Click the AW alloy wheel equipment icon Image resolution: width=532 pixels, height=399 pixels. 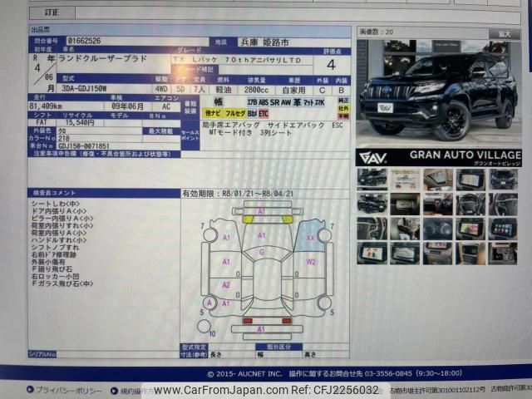click(x=287, y=101)
